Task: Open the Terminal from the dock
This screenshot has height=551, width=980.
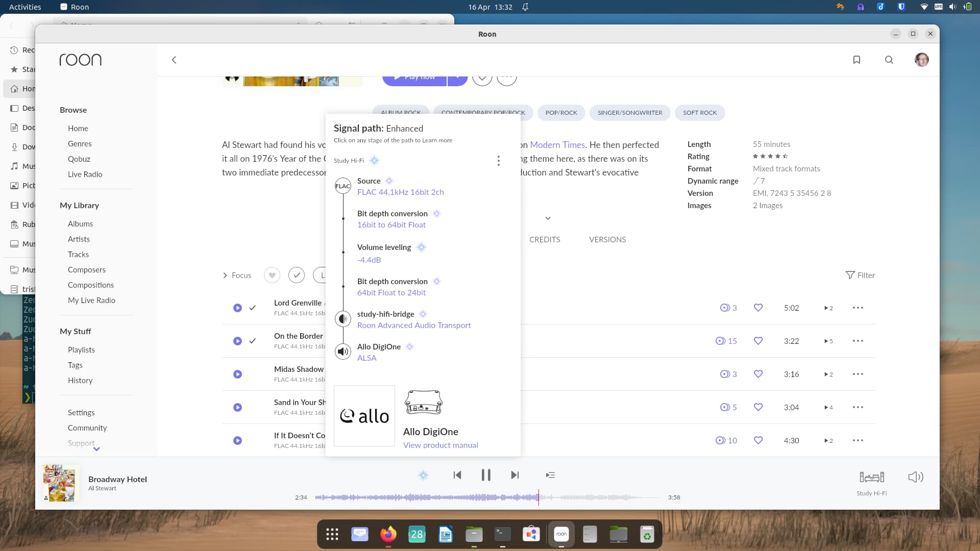Action: click(503, 534)
